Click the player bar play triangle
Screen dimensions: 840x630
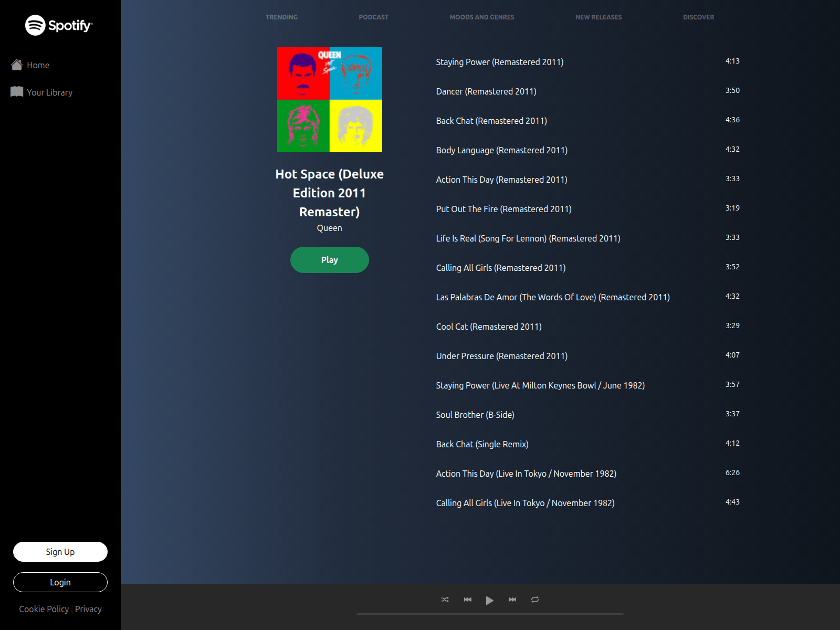(x=489, y=600)
